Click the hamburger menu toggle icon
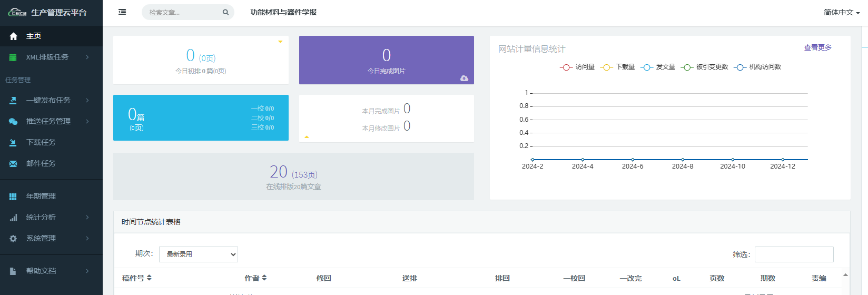Image resolution: width=868 pixels, height=295 pixels. [122, 12]
